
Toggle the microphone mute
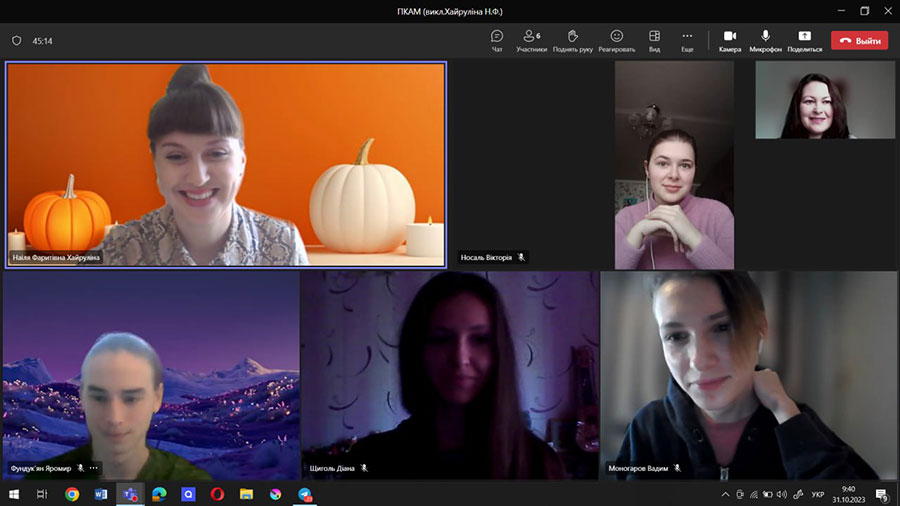click(x=765, y=41)
